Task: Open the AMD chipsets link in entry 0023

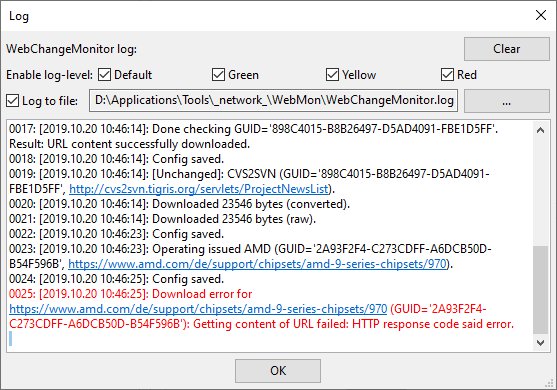Action: pos(257,264)
